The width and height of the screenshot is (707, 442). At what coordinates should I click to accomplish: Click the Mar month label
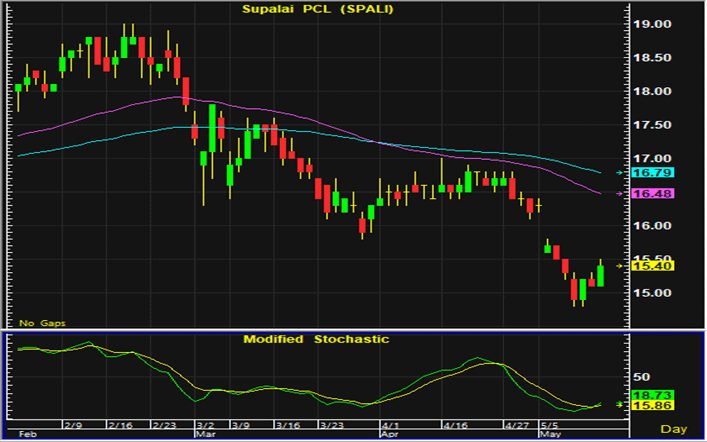[x=205, y=434]
